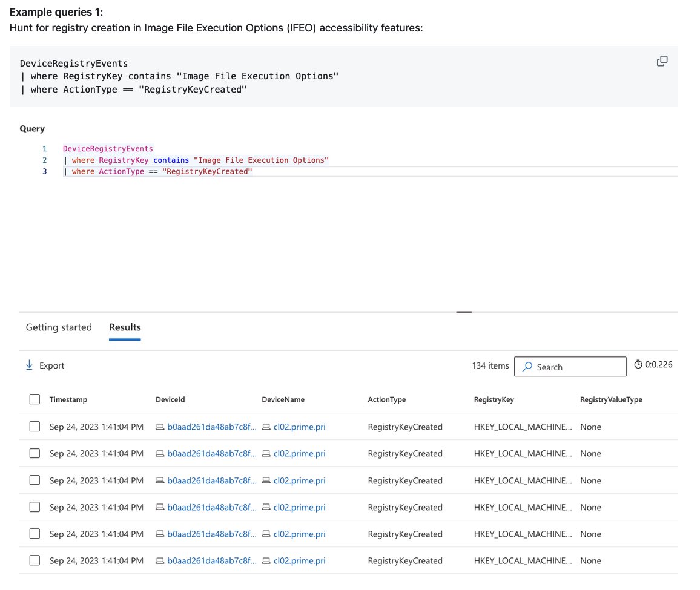This screenshot has height=590, width=700.
Task: Click the ActionType column header
Action: 386,399
